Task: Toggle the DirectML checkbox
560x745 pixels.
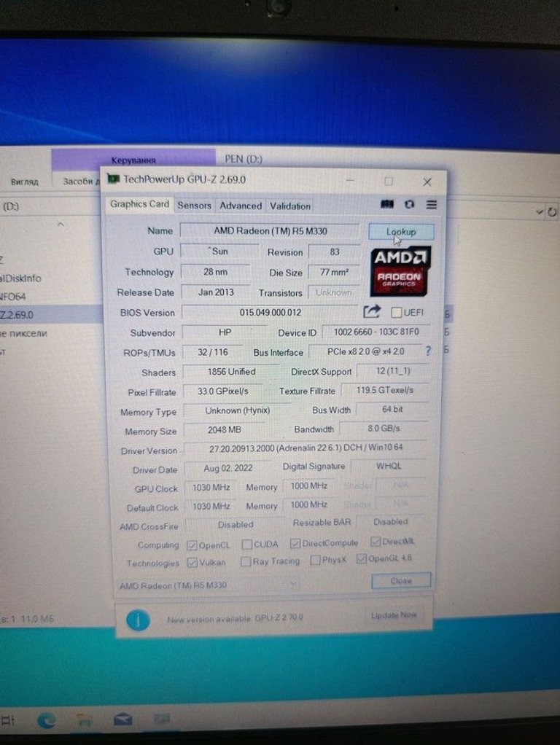Action: 375,541
